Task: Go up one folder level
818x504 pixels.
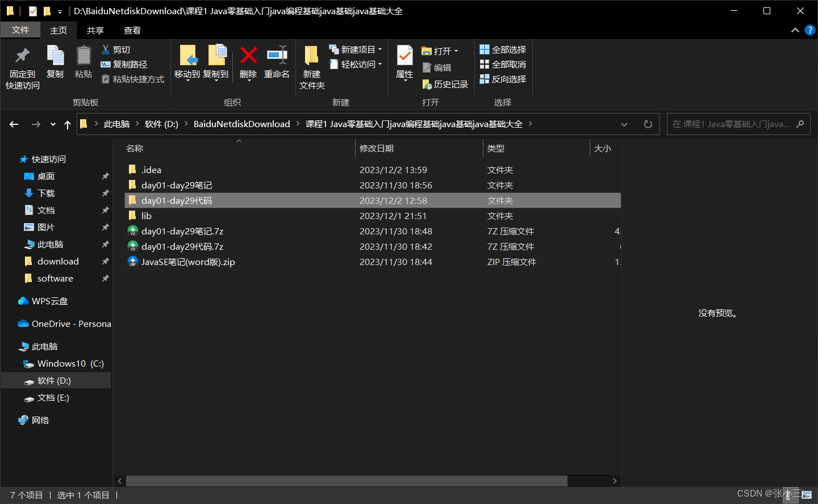Action: tap(68, 124)
